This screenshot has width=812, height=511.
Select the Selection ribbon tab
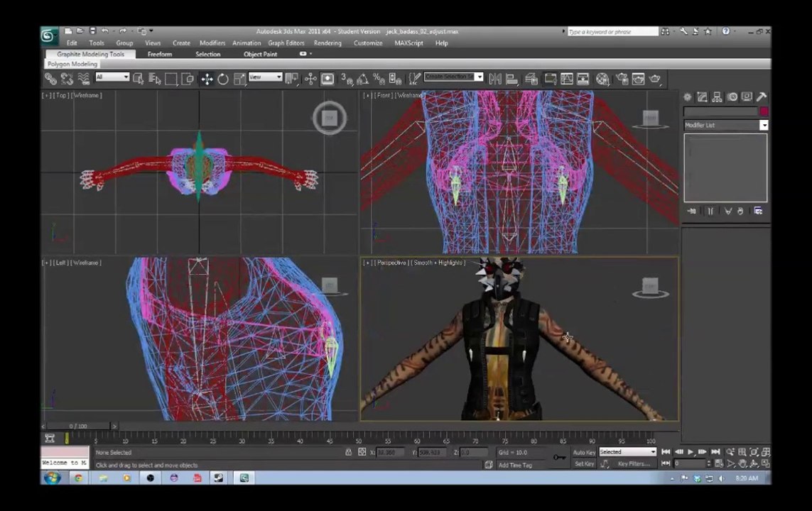[207, 55]
